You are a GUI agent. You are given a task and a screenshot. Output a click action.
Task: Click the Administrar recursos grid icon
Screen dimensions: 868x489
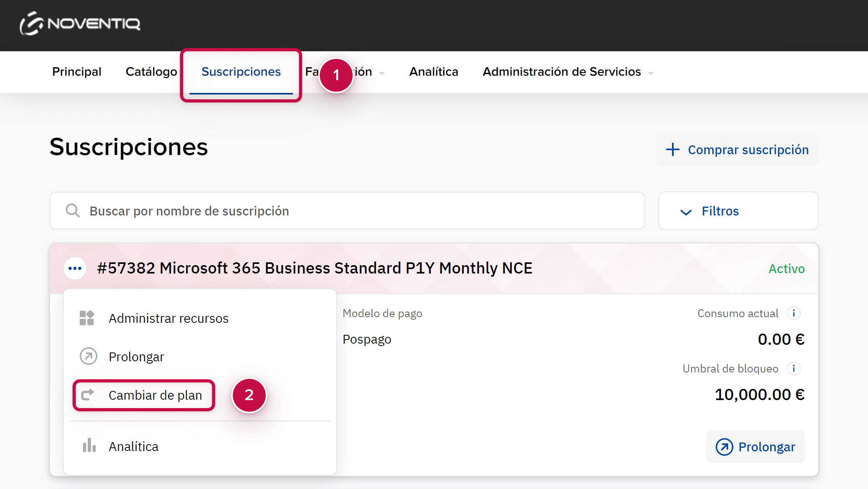pyautogui.click(x=87, y=318)
